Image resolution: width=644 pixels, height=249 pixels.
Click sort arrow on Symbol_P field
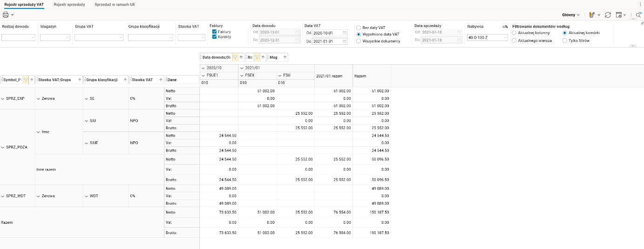pyautogui.click(x=31, y=80)
